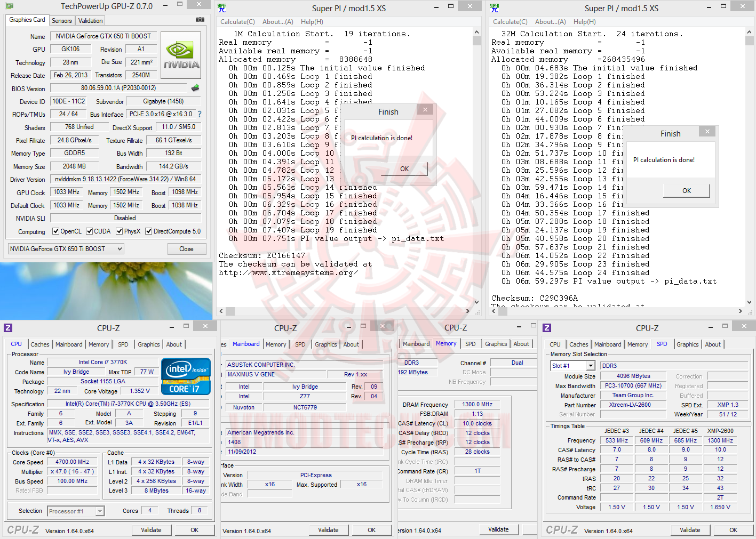Image resolution: width=756 pixels, height=539 pixels.
Task: Click scroll-right arrow in 1M Super PI output
Action: [468, 311]
